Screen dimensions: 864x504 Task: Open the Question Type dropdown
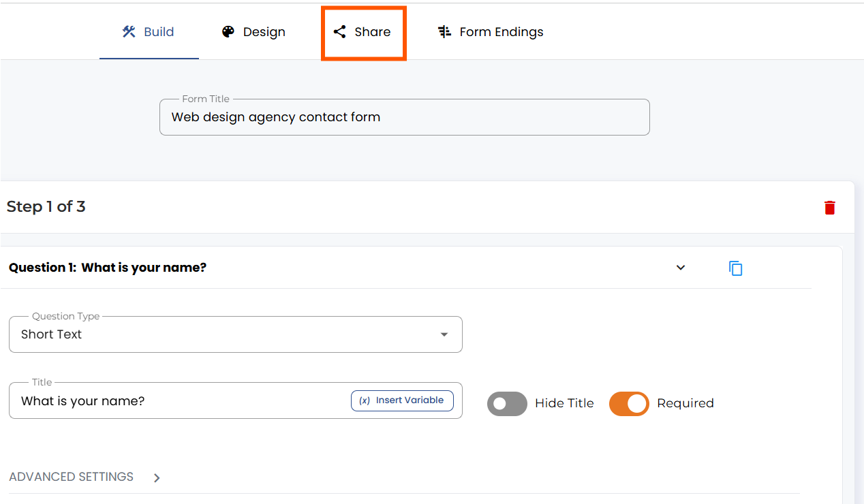[x=236, y=334]
